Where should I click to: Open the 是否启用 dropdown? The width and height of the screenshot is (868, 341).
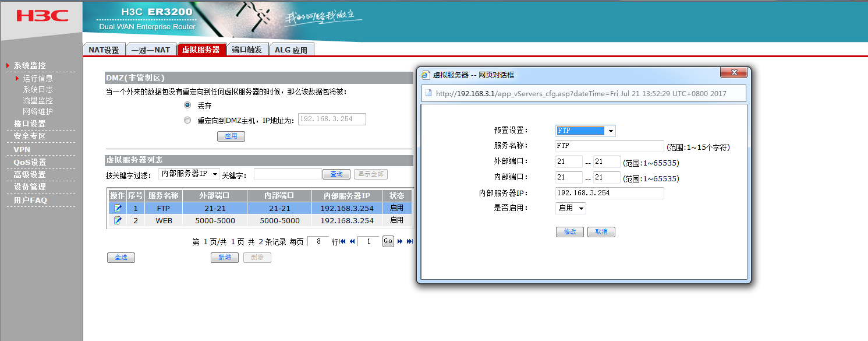point(571,208)
